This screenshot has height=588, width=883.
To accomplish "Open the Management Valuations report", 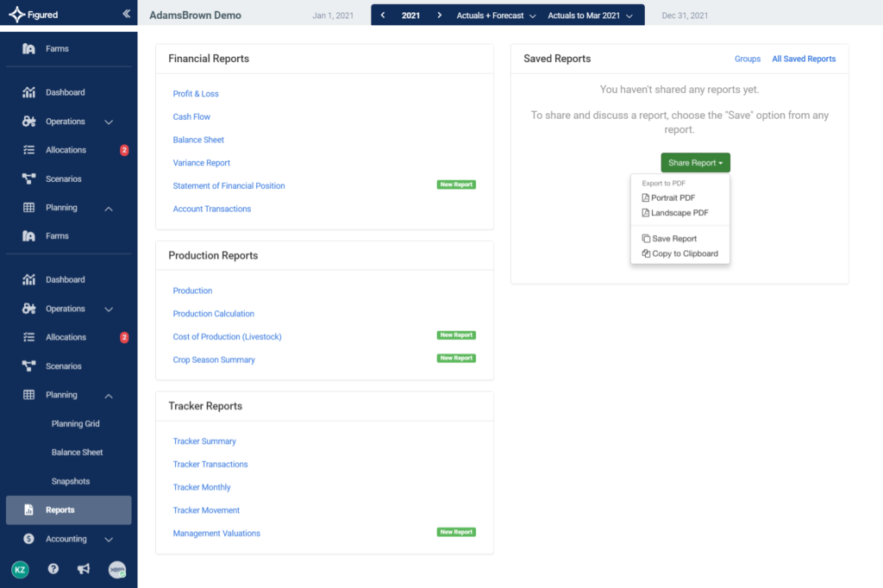I will coord(216,534).
